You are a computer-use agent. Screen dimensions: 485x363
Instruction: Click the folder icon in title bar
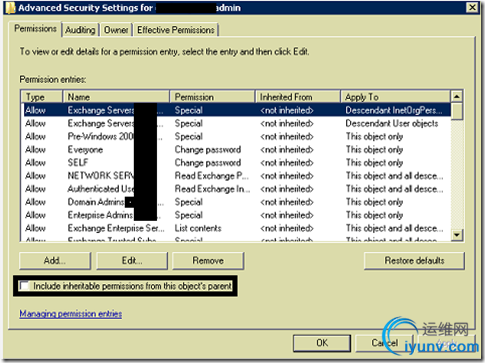(x=11, y=8)
